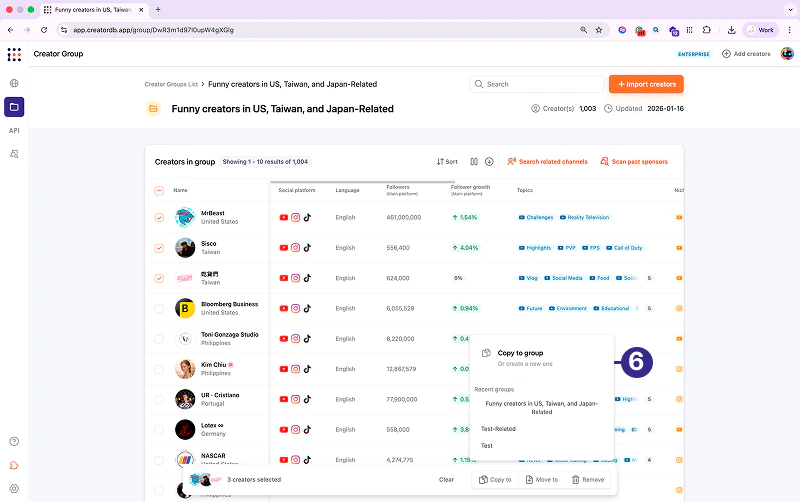Click MrBeast's avatar thumbnail
Screen dimensions: 800x502
coord(185,218)
